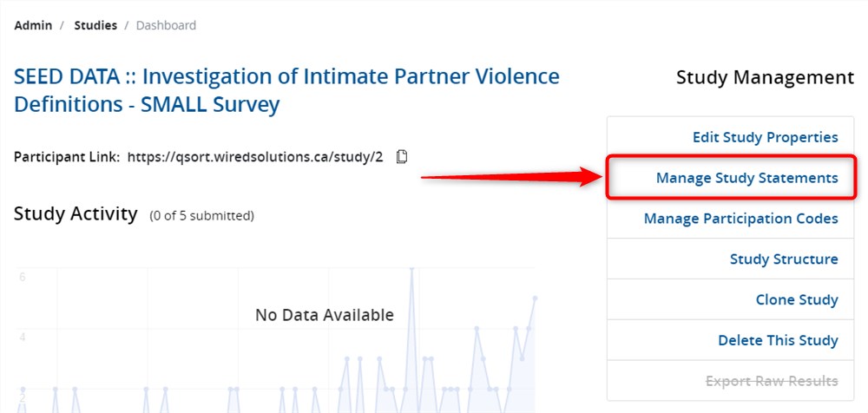Click the disabled Export Raw Results option

(x=772, y=381)
